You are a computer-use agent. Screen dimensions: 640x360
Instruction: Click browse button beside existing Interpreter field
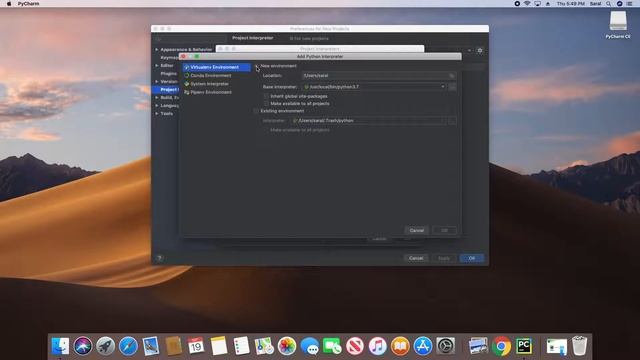pos(452,121)
